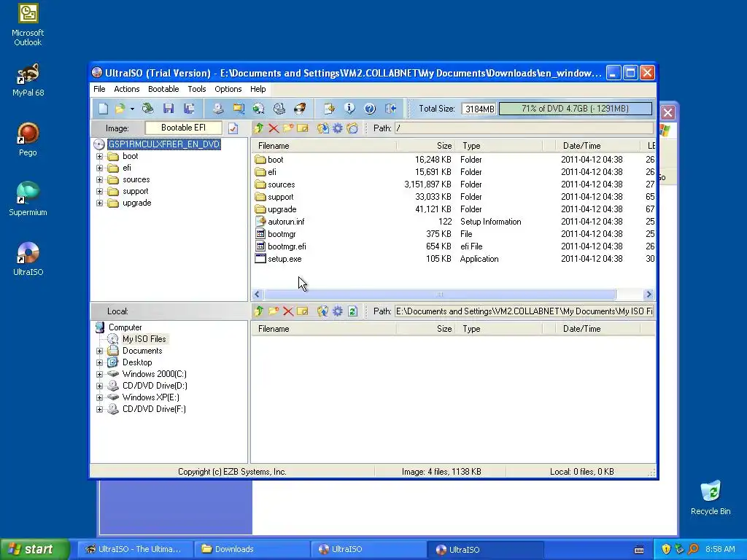Select My ISO Files in Local tree
Viewport: 747px width, 560px height.
coord(144,339)
